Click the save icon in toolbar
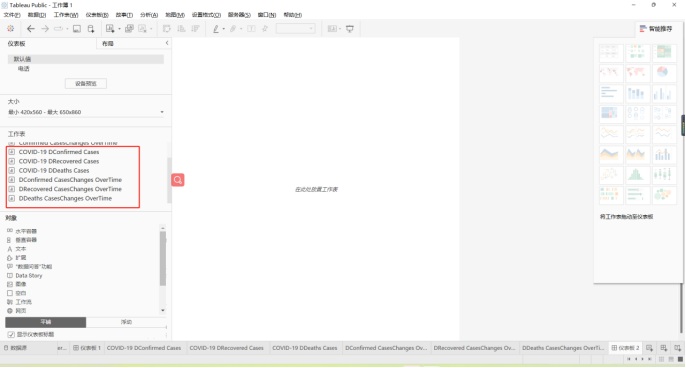The width and height of the screenshot is (686, 368). (x=77, y=29)
